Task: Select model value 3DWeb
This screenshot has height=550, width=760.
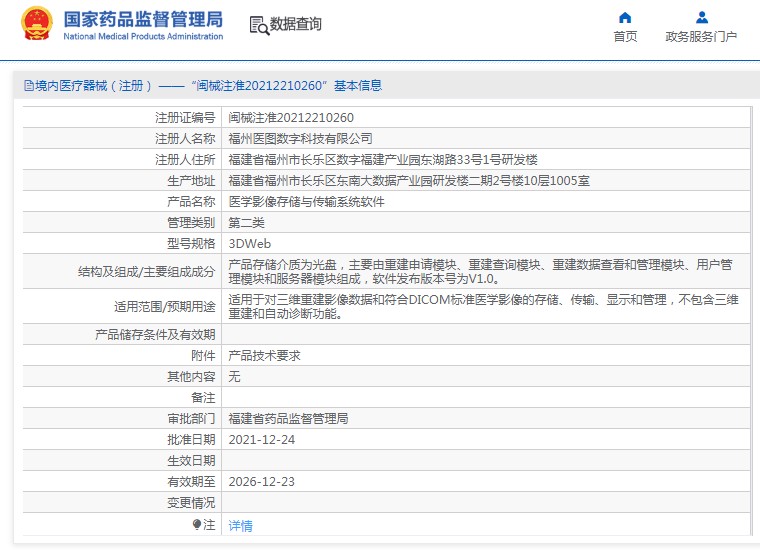Action: pos(250,243)
